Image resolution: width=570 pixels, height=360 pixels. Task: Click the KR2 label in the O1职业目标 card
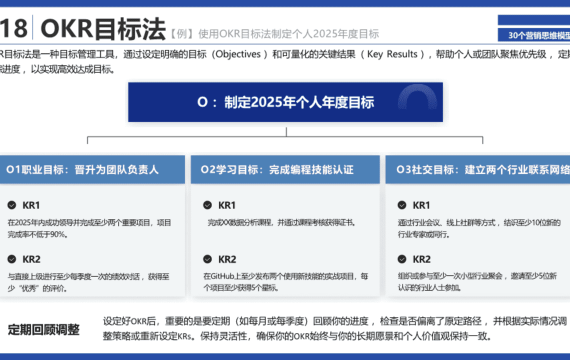point(32,259)
